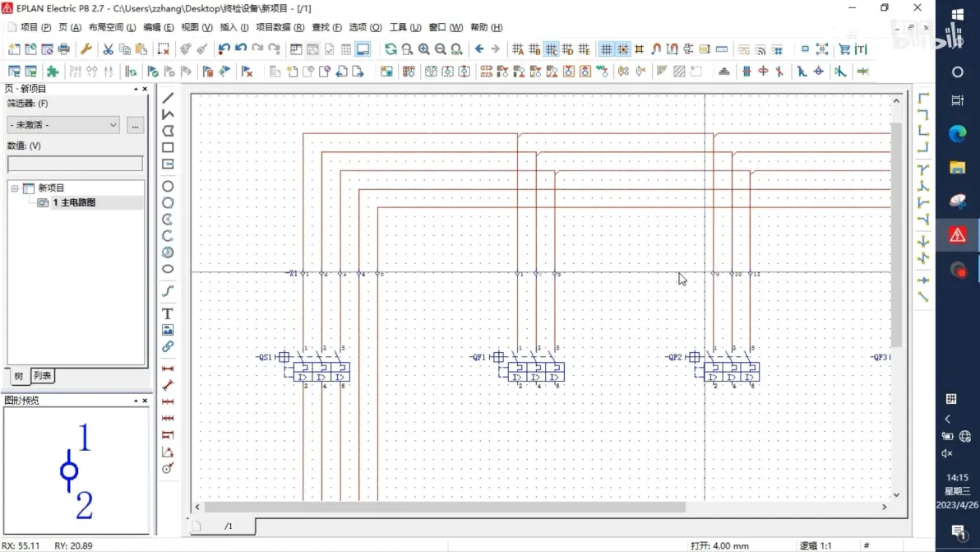Viewport: 980px width, 552px height.
Task: Select the Polyline drawing tool
Action: pyautogui.click(x=168, y=114)
